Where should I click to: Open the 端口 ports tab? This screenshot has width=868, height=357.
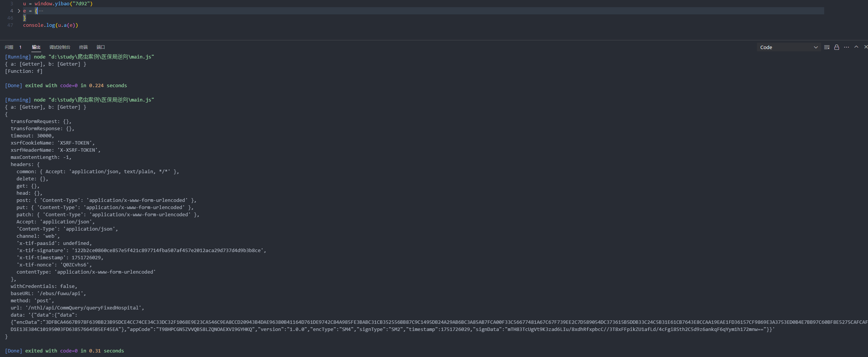pyautogui.click(x=101, y=47)
